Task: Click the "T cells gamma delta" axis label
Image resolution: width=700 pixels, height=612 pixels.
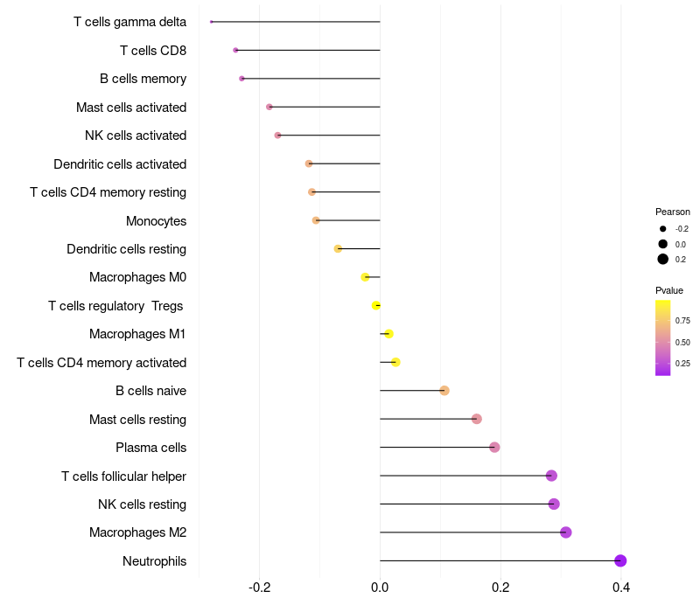Action: pos(129,22)
